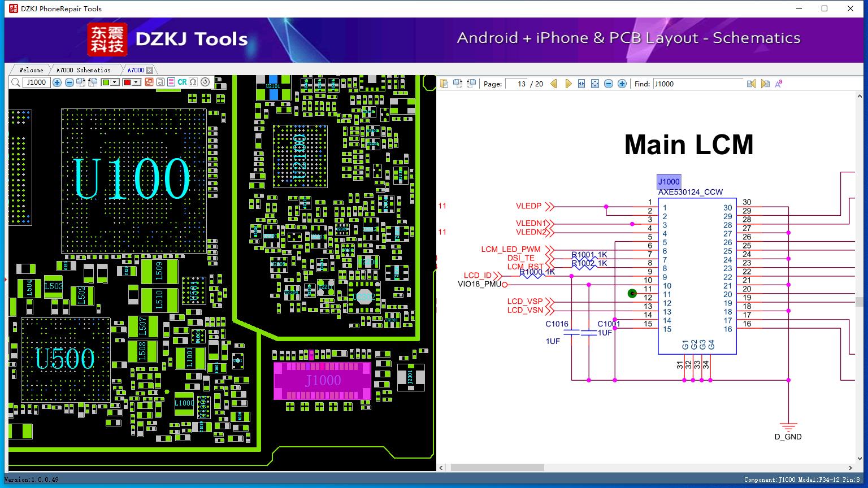The image size is (868, 488).
Task: Click the schematic scroll-right arrow
Action: [x=850, y=468]
